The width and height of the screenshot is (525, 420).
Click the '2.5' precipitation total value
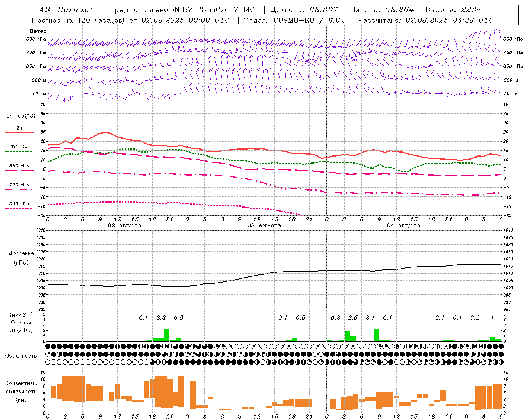pyautogui.click(x=353, y=317)
